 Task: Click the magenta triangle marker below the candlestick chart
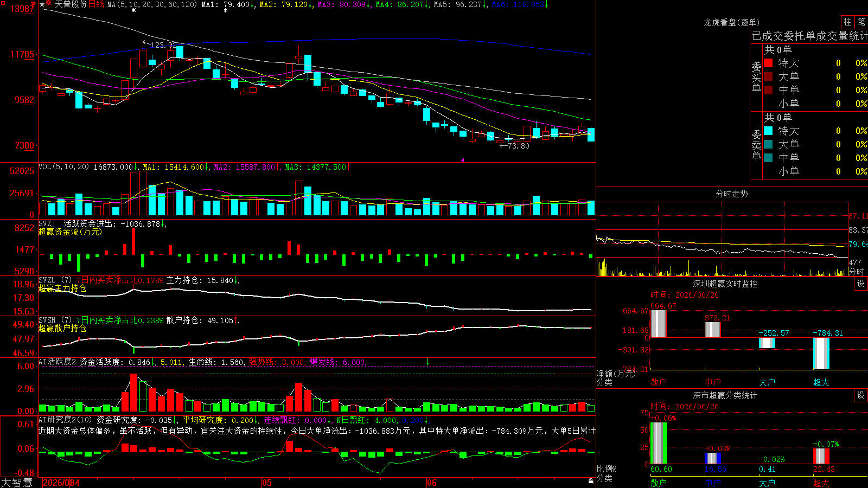pyautogui.click(x=462, y=160)
